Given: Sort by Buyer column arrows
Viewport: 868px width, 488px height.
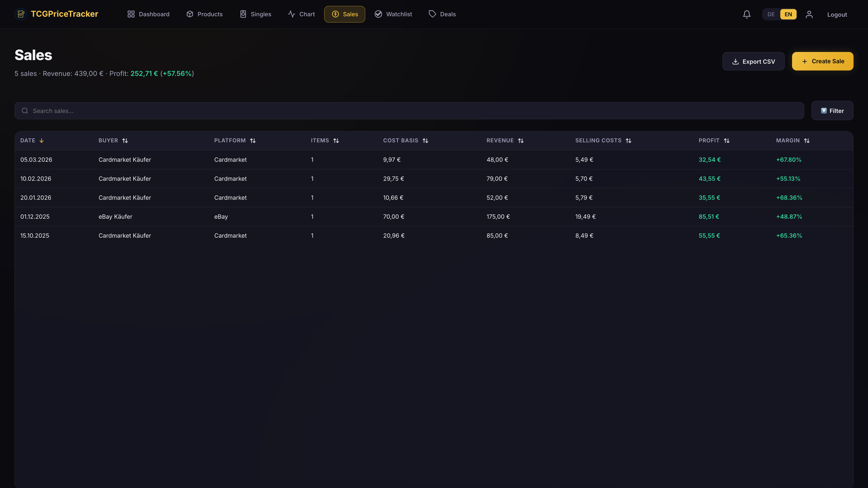Looking at the screenshot, I should pos(125,141).
